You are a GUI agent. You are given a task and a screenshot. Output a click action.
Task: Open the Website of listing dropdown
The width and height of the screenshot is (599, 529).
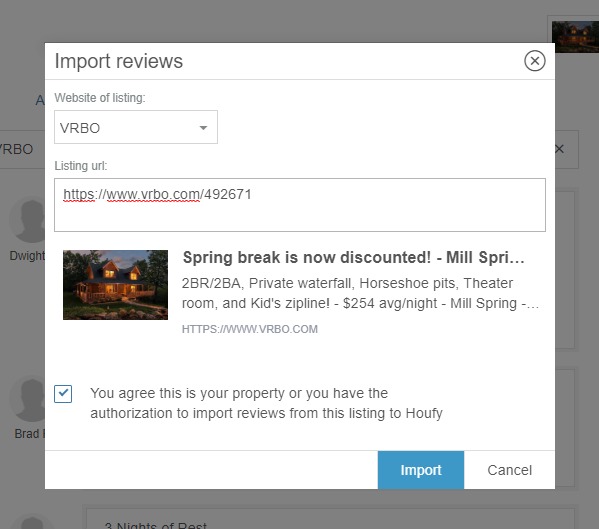(x=136, y=127)
